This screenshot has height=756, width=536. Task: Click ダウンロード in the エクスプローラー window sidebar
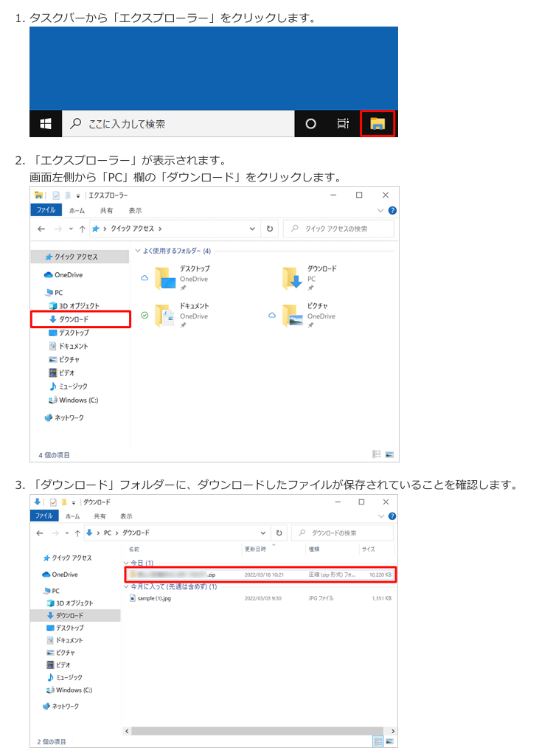point(74,319)
